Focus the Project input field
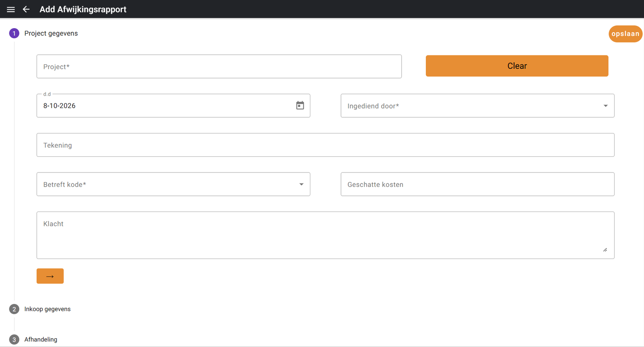Image resolution: width=644 pixels, height=347 pixels. tap(219, 66)
